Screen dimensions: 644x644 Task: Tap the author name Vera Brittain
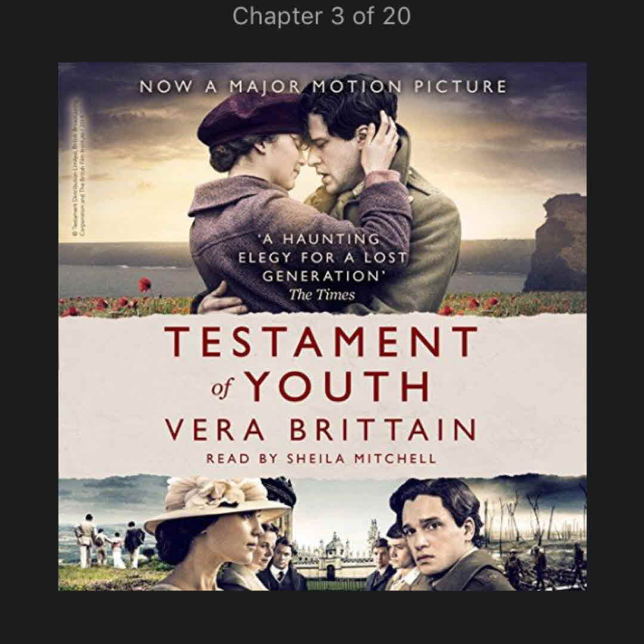coord(321,429)
